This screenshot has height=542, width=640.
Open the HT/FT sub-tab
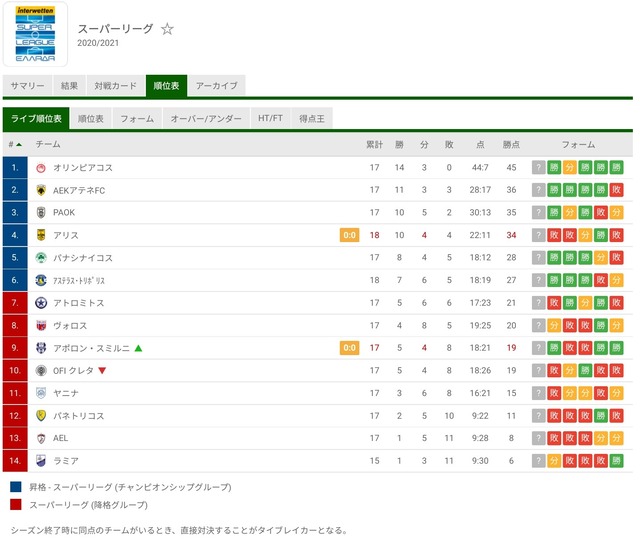point(270,119)
